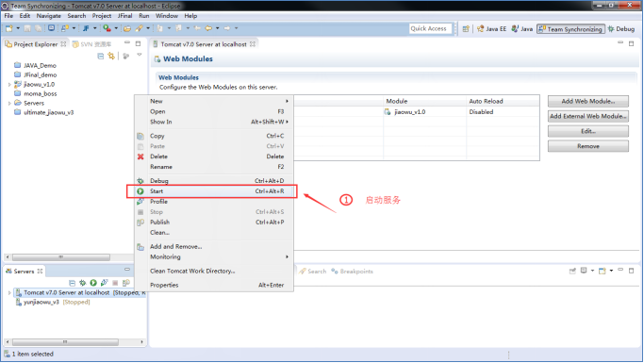The width and height of the screenshot is (644, 363).
Task: Expand the Servers folder in Project Explorer
Action: click(x=9, y=104)
